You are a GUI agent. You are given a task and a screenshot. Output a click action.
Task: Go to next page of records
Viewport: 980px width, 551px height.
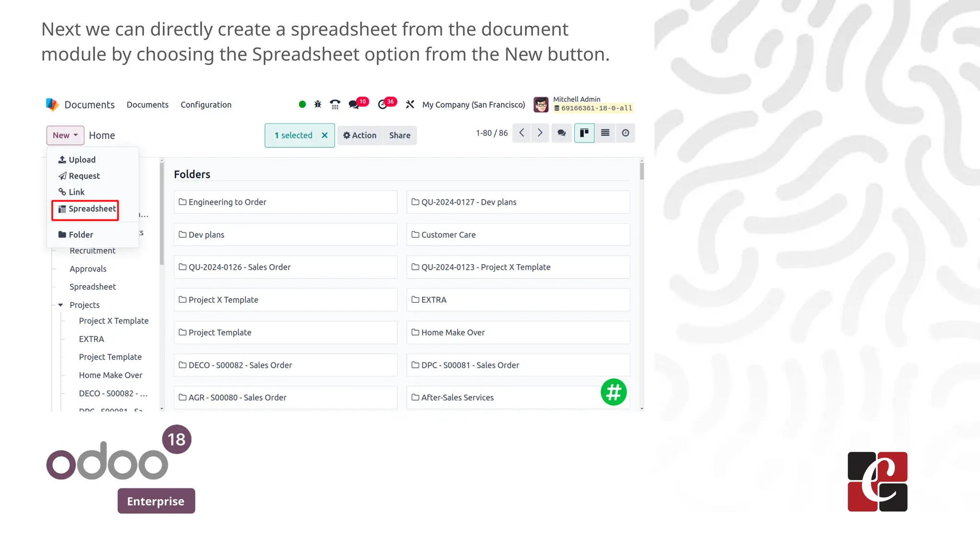click(x=540, y=133)
